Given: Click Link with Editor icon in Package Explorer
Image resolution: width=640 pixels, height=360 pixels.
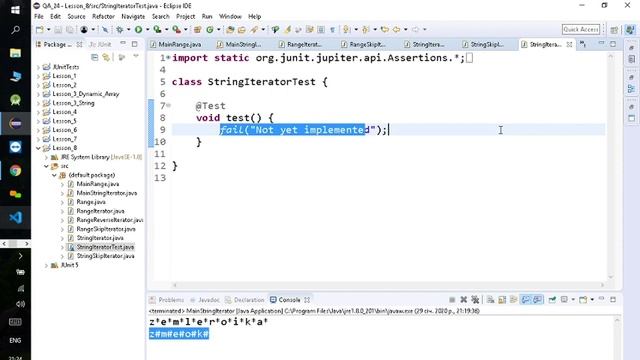Looking at the screenshot, I should (x=106, y=57).
